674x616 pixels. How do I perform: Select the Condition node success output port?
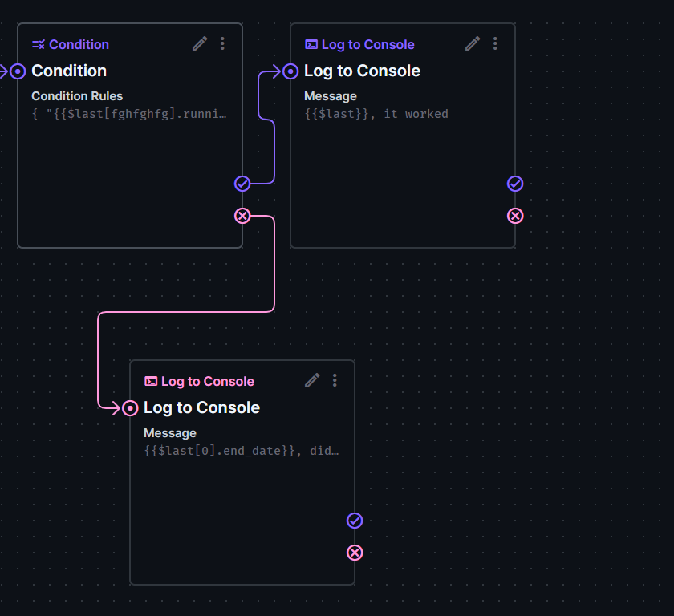pyautogui.click(x=242, y=184)
